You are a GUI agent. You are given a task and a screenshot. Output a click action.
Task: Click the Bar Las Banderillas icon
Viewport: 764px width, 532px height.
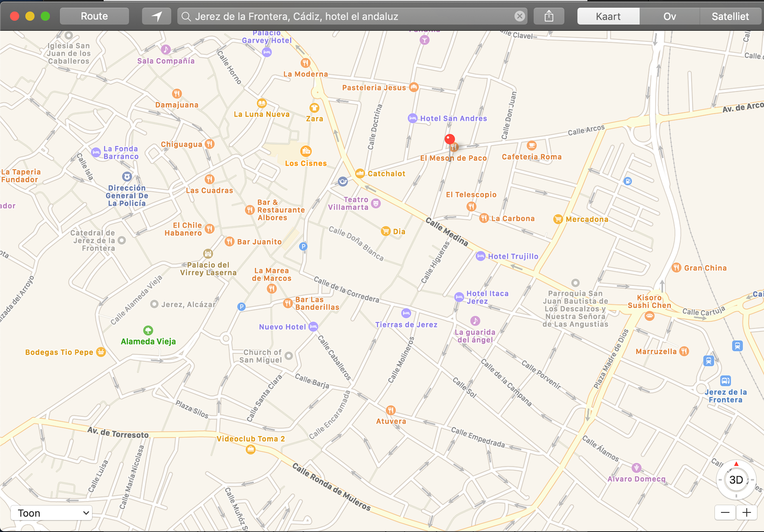(x=288, y=304)
